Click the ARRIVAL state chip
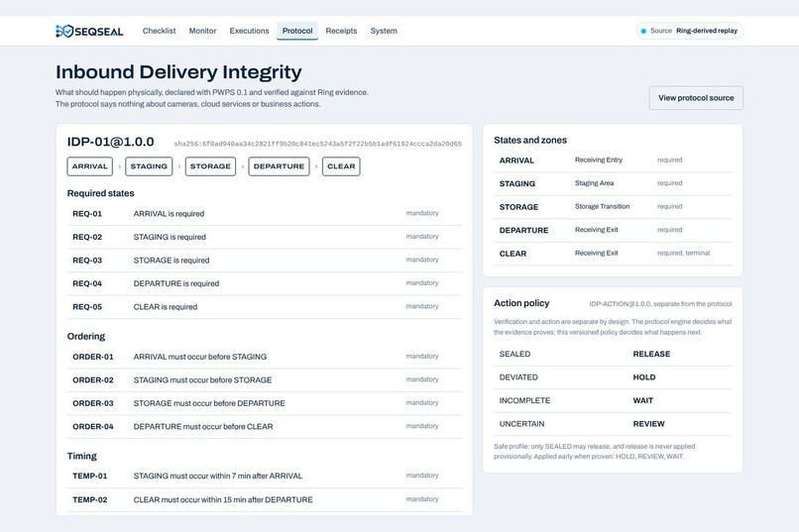The width and height of the screenshot is (799, 532). pyautogui.click(x=89, y=166)
